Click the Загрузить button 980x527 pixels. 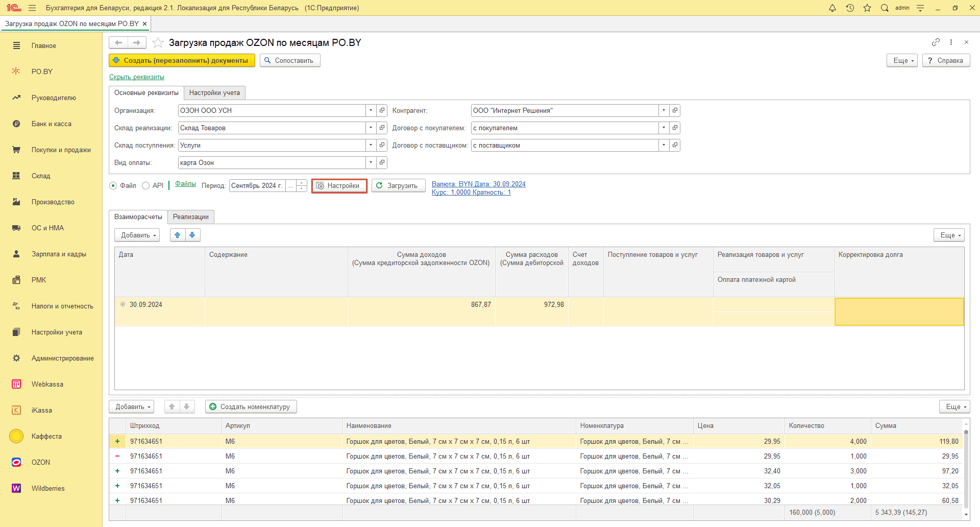click(398, 186)
